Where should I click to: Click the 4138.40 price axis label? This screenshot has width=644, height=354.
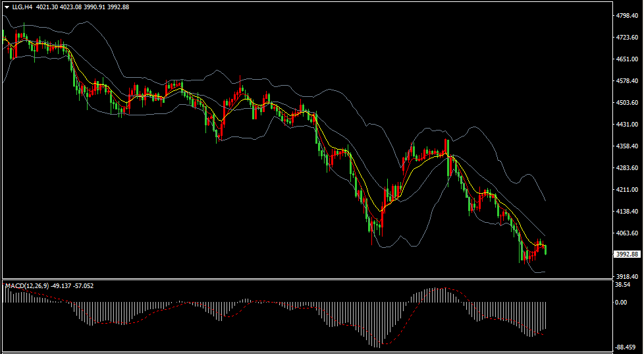(x=627, y=212)
